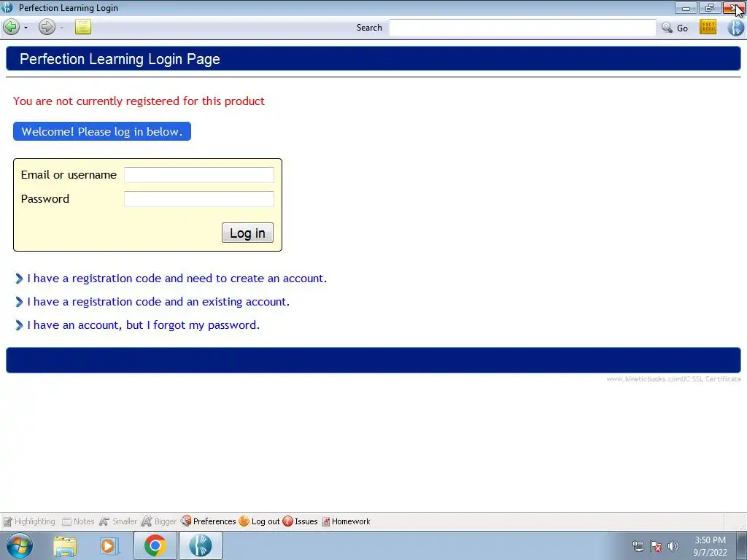Open Windows Explorer from the taskbar
The width and height of the screenshot is (747, 560).
pos(65,545)
